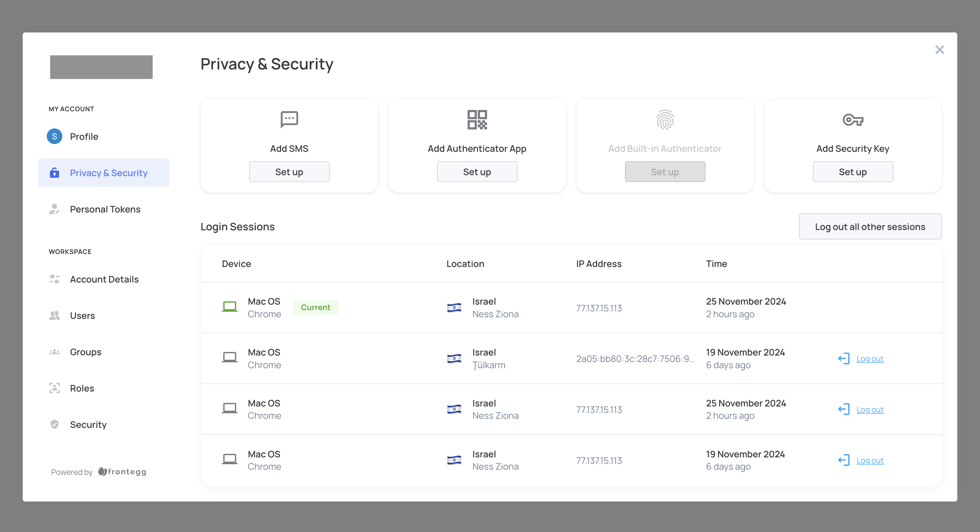This screenshot has width=980, height=532.
Task: Select Groups from the sidebar
Action: [85, 352]
